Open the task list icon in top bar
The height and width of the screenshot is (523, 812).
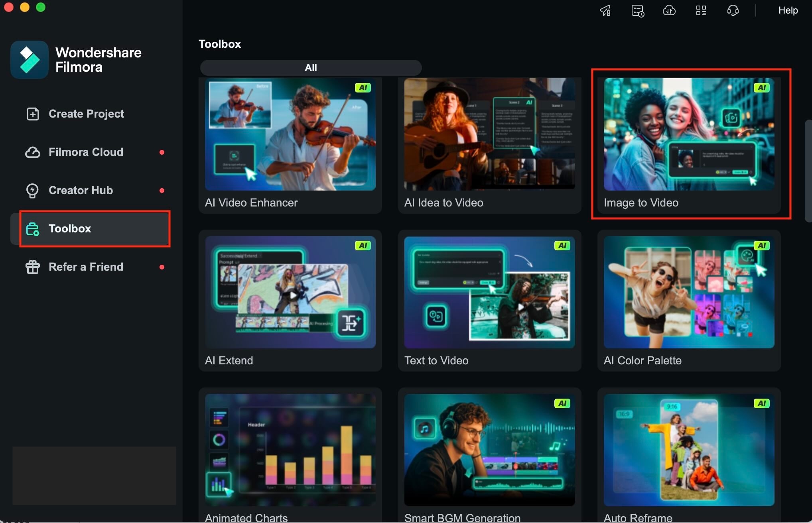pyautogui.click(x=637, y=10)
